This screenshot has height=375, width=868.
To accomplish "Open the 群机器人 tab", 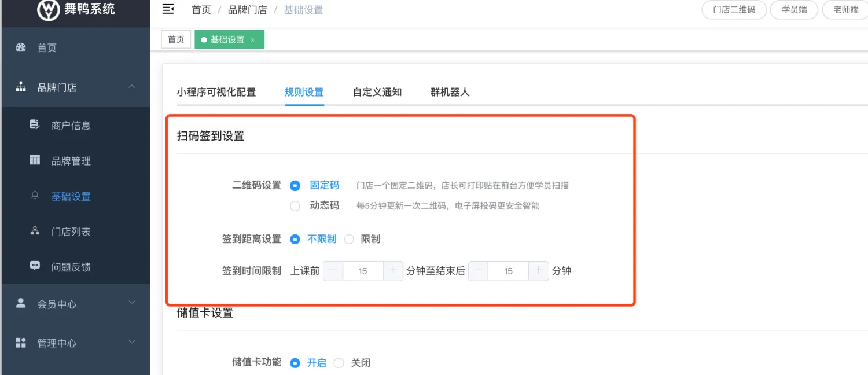I will pyautogui.click(x=450, y=92).
